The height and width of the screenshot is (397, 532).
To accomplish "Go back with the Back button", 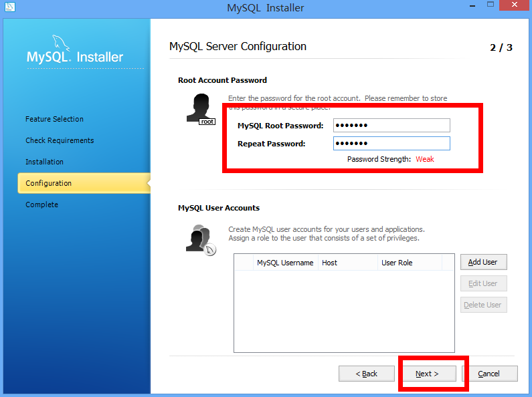I will coord(366,374).
